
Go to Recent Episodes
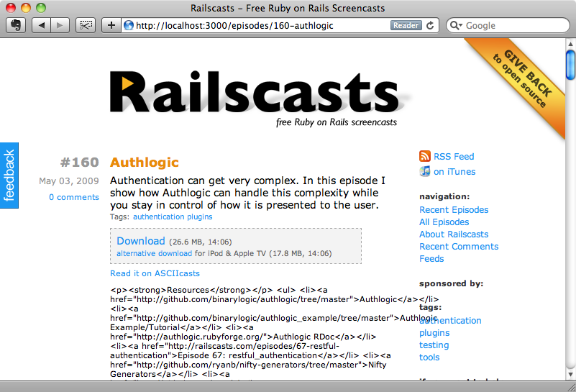(454, 210)
